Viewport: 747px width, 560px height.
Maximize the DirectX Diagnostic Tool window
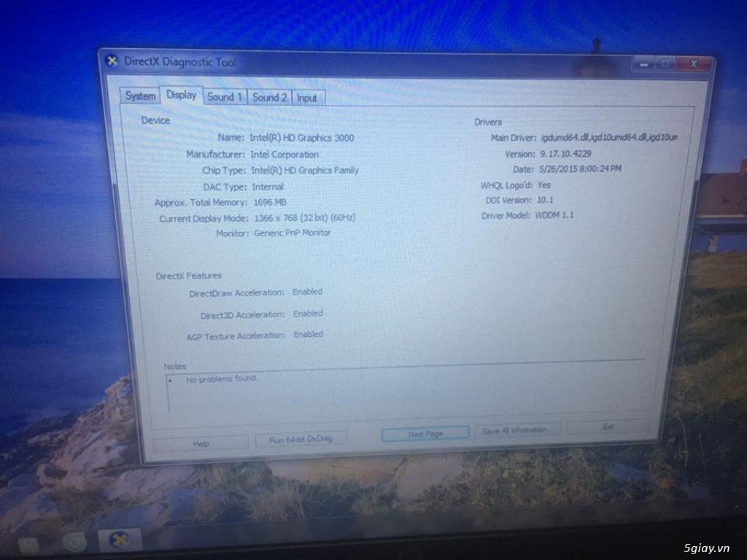665,63
